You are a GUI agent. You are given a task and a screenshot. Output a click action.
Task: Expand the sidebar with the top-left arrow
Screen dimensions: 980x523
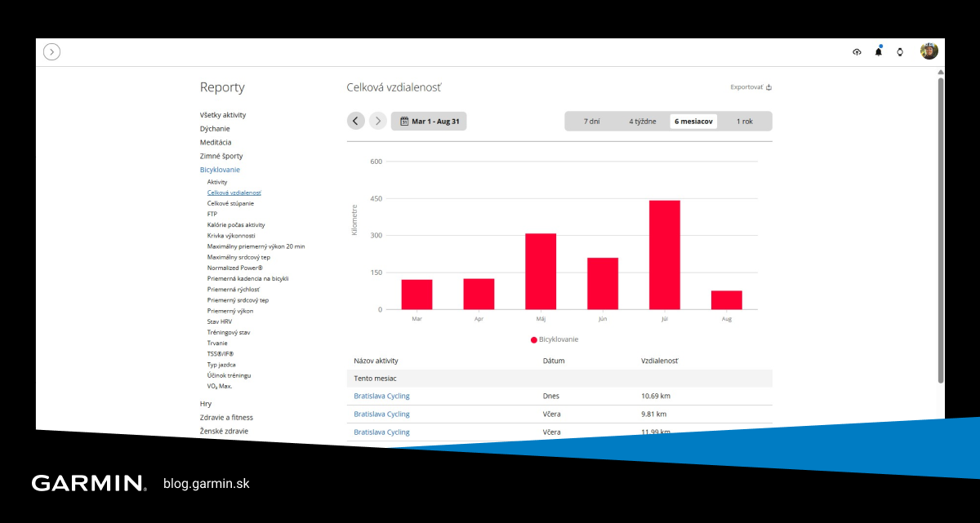pos(51,52)
